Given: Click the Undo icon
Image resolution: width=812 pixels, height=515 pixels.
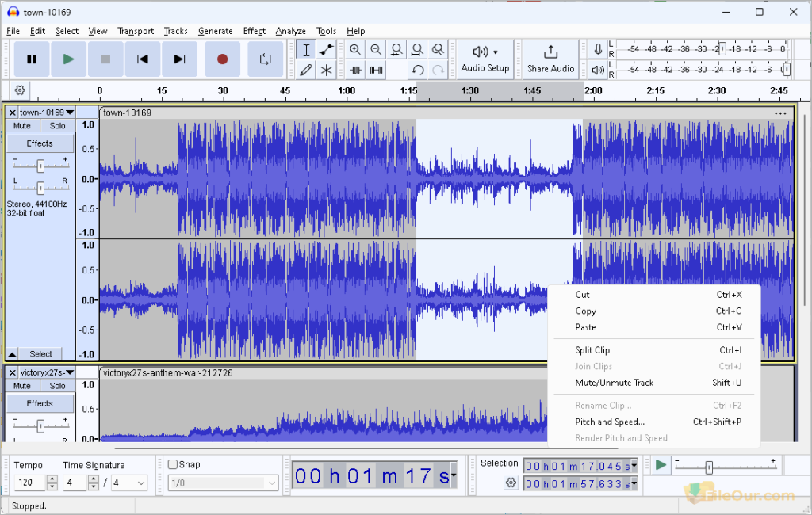Looking at the screenshot, I should coord(418,70).
